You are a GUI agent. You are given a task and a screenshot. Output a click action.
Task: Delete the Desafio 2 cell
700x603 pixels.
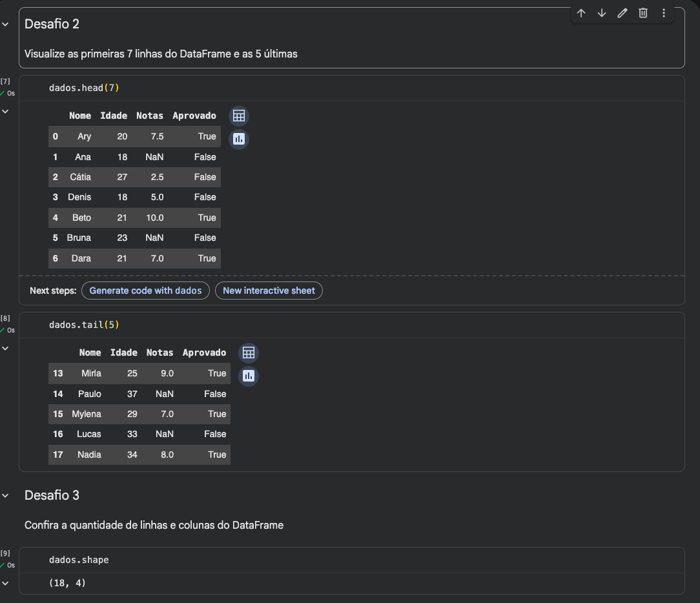(643, 13)
